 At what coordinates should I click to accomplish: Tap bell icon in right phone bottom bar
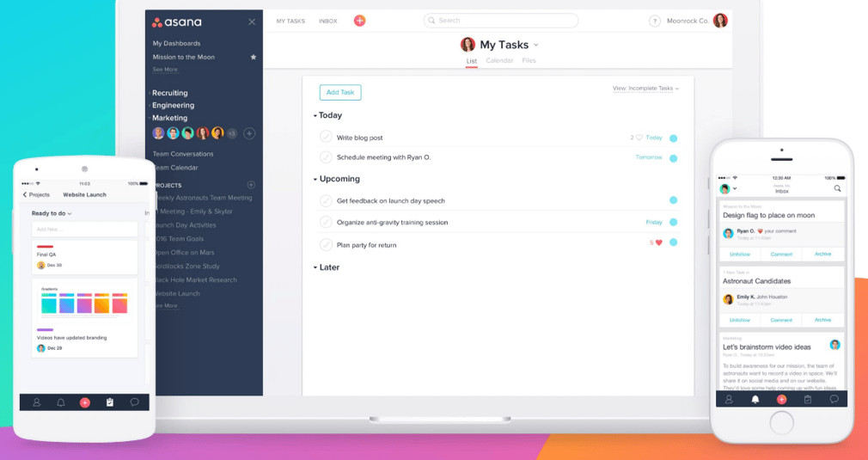tap(755, 399)
